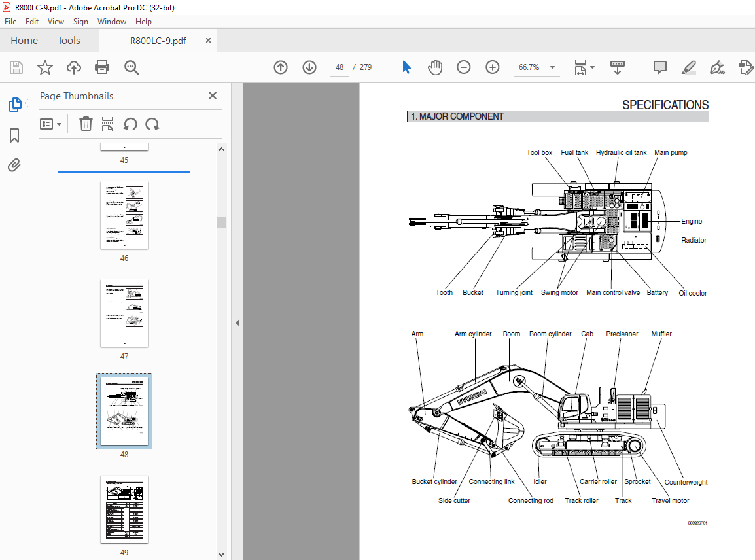Click the 'Main control valve' label
Screen dimensions: 755x560
pos(613,292)
